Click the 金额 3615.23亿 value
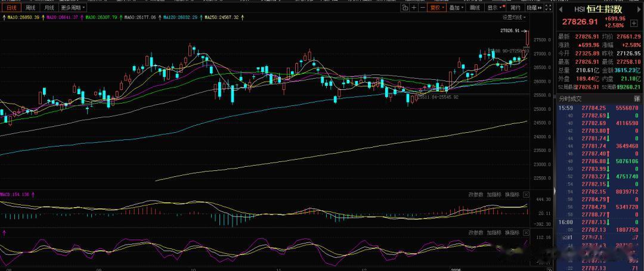644x271 pixels. (627, 70)
